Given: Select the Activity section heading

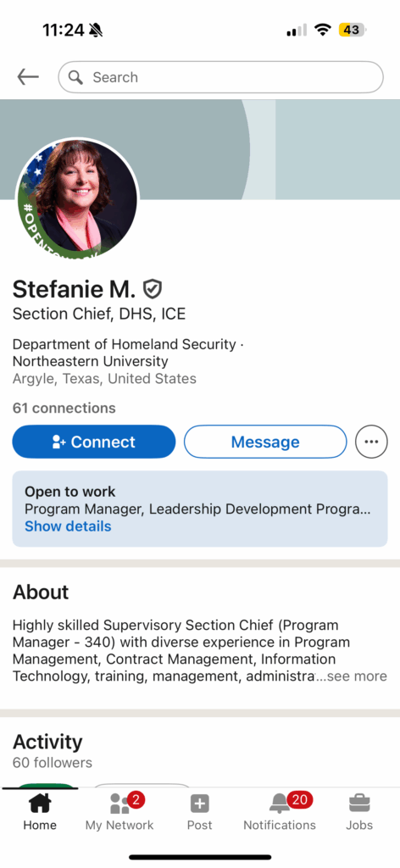Looking at the screenshot, I should [x=47, y=742].
